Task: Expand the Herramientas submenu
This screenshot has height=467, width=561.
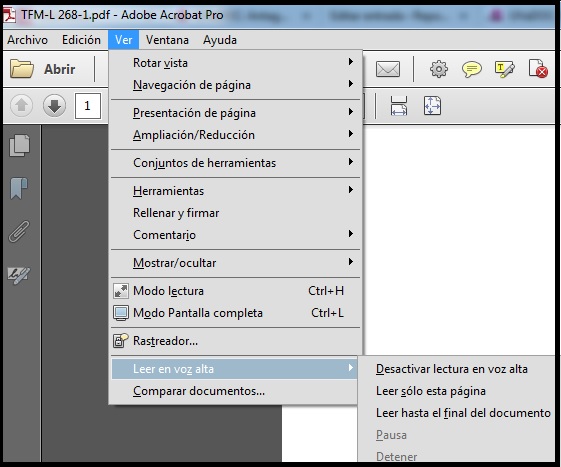Action: [x=235, y=191]
